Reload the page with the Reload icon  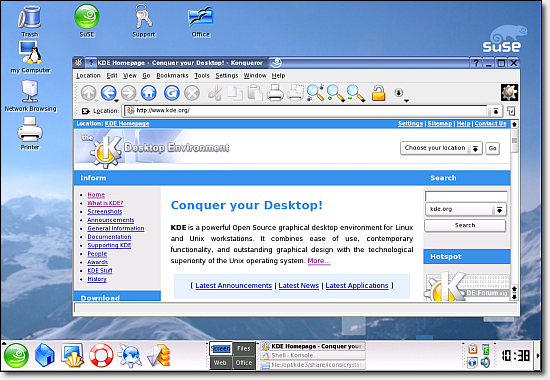click(x=172, y=93)
